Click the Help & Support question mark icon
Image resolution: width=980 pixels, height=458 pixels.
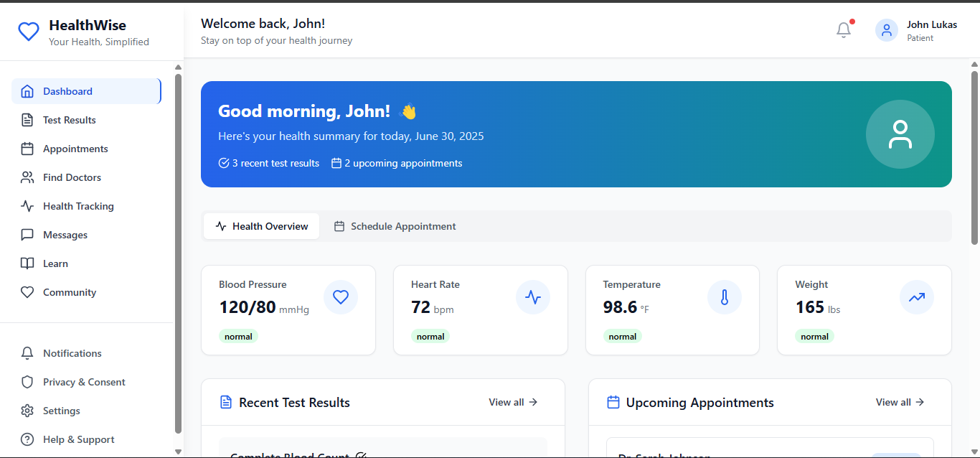pos(27,439)
